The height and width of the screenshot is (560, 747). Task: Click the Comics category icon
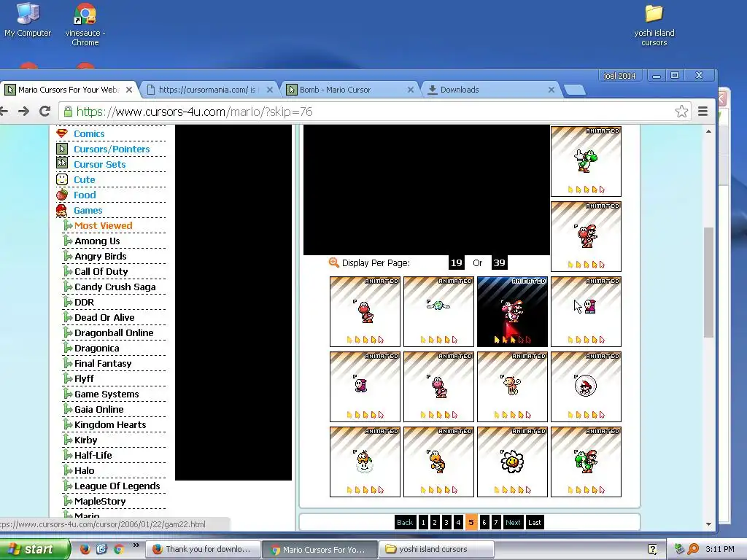click(62, 133)
